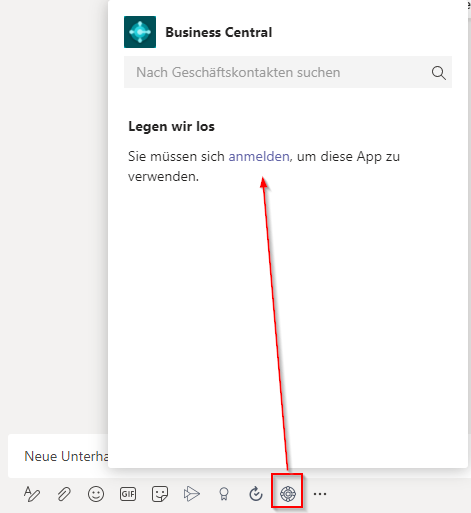
Task: Focus the 'Nach Geschäftskontakten suchen' search field
Action: [x=288, y=72]
